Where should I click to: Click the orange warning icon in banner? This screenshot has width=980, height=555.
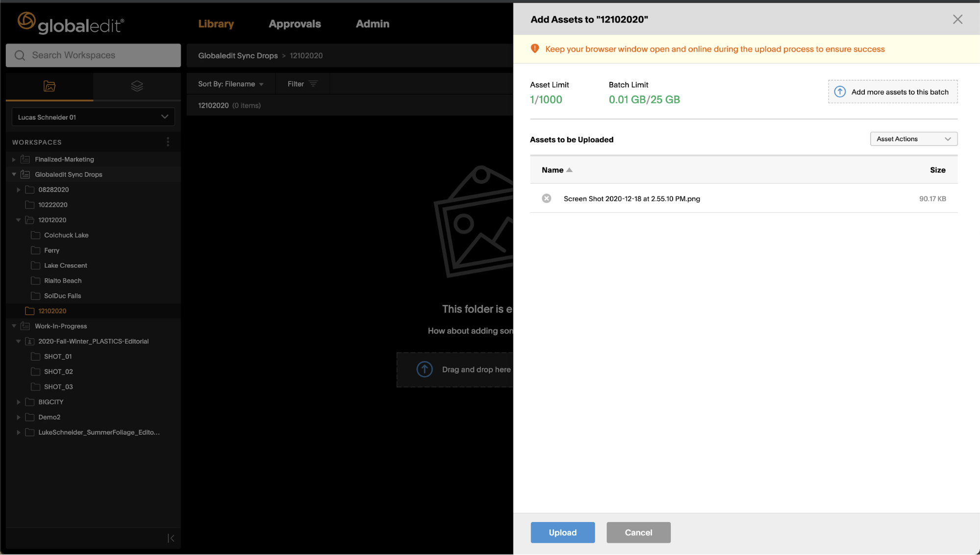click(x=535, y=49)
